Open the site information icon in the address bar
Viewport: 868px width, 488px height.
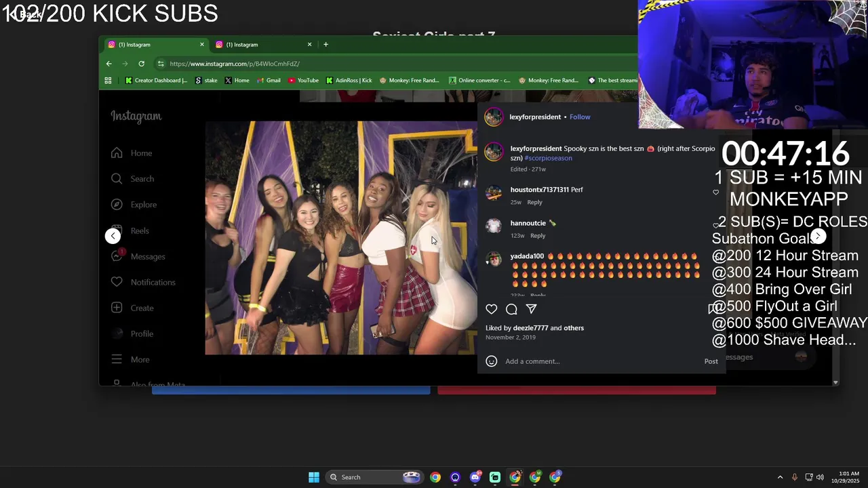tap(161, 64)
